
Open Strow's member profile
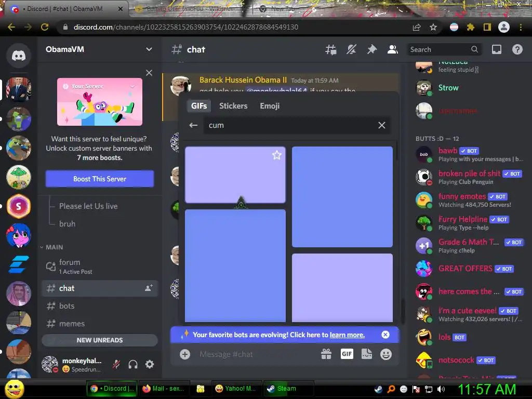coord(470,88)
